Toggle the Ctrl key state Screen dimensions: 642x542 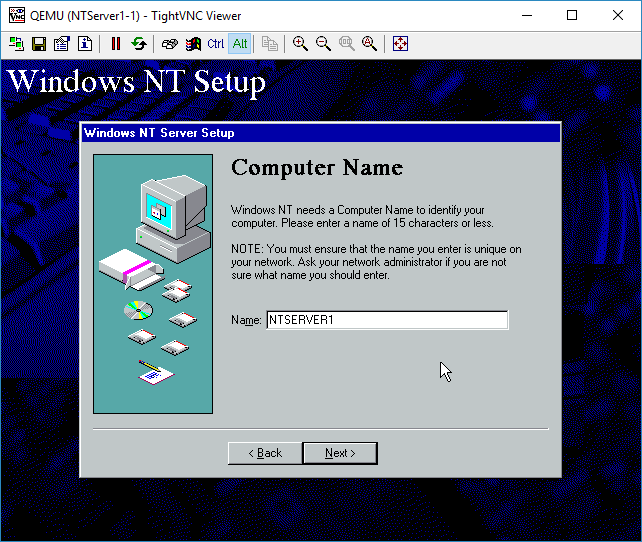(216, 44)
